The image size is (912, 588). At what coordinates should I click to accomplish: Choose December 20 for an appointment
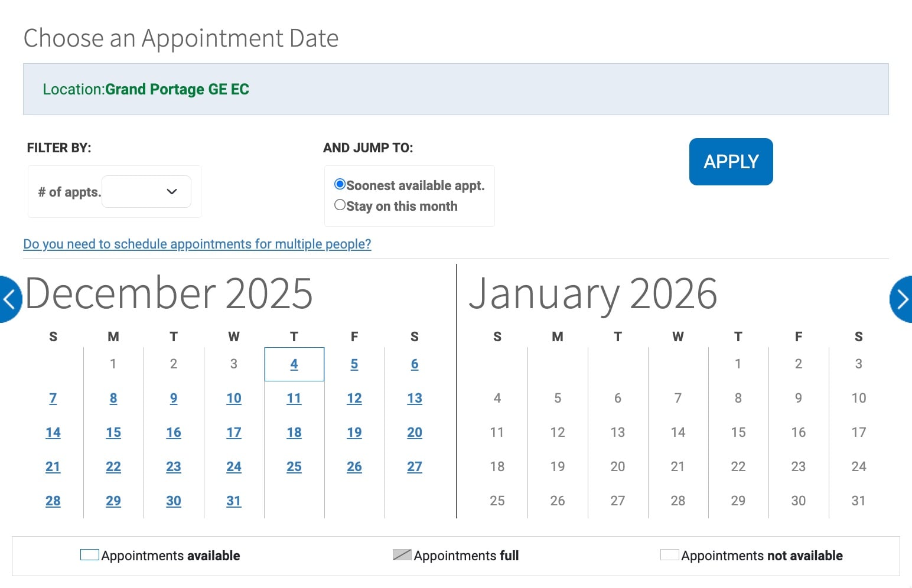pyautogui.click(x=415, y=433)
